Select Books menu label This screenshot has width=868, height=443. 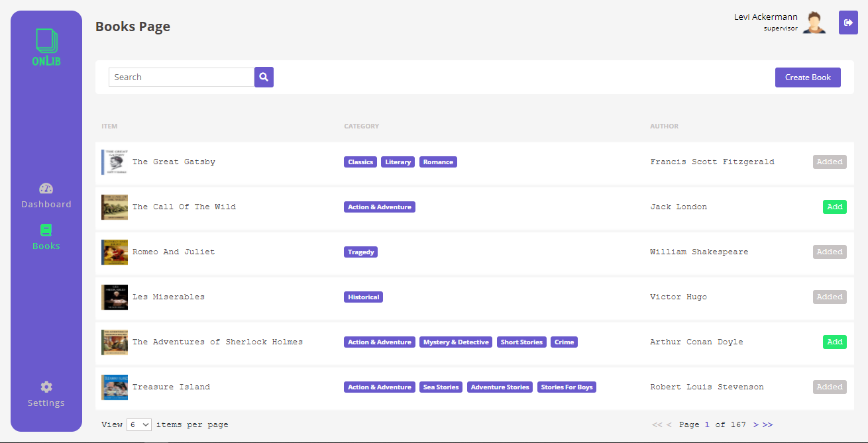pyautogui.click(x=46, y=246)
